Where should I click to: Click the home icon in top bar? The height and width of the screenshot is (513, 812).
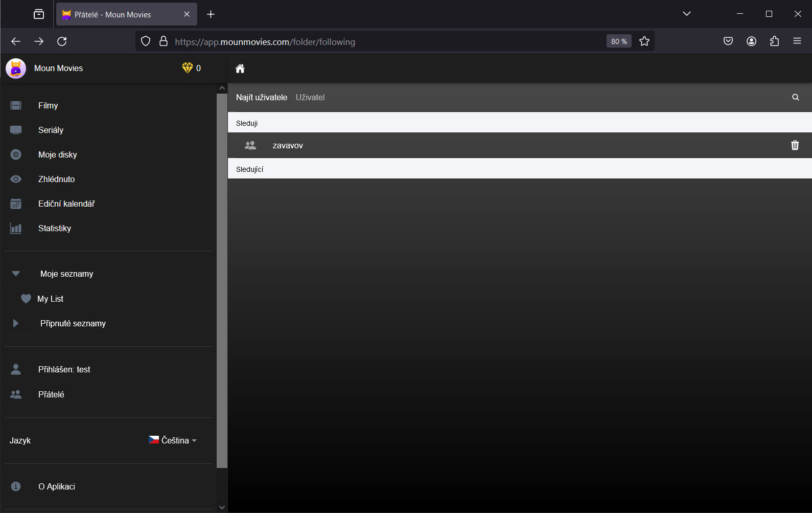point(240,69)
